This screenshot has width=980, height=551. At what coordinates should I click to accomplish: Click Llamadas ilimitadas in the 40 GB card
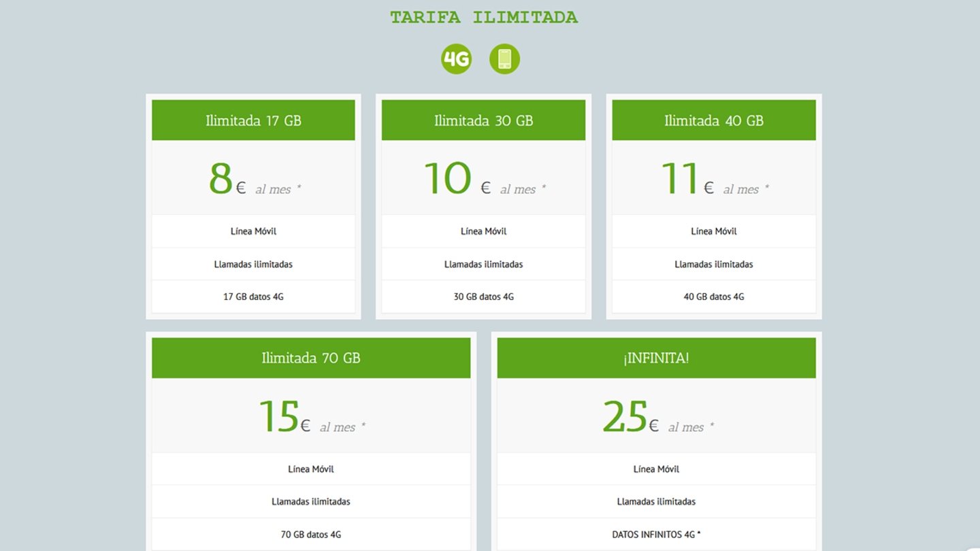(x=714, y=264)
